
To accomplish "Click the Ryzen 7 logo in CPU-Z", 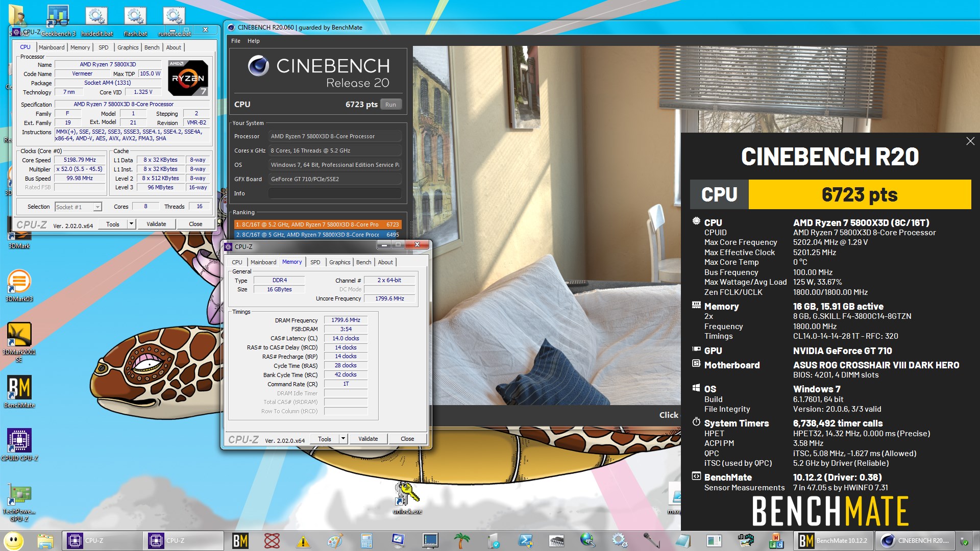I will tap(188, 78).
